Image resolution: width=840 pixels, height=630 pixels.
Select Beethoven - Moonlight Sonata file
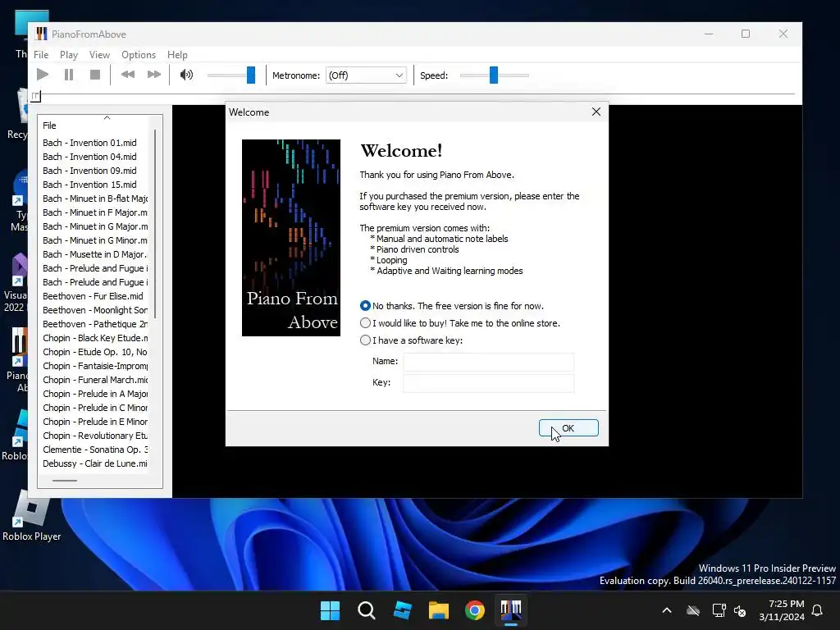[x=95, y=309]
